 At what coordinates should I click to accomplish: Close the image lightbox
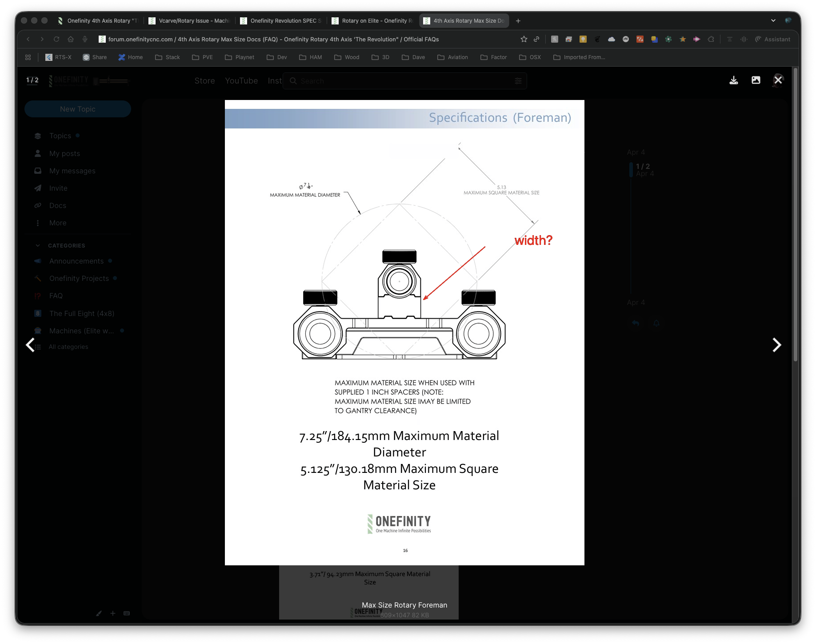tap(778, 80)
